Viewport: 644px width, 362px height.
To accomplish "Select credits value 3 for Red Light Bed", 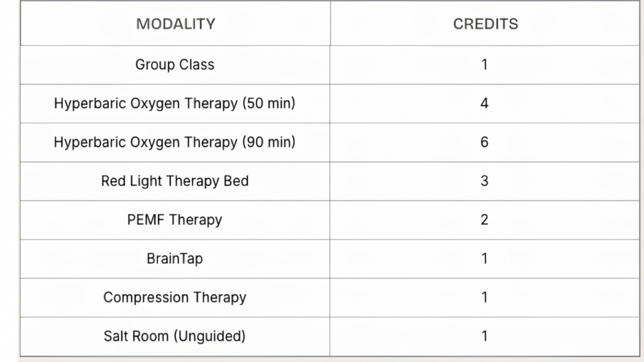I will click(485, 181).
